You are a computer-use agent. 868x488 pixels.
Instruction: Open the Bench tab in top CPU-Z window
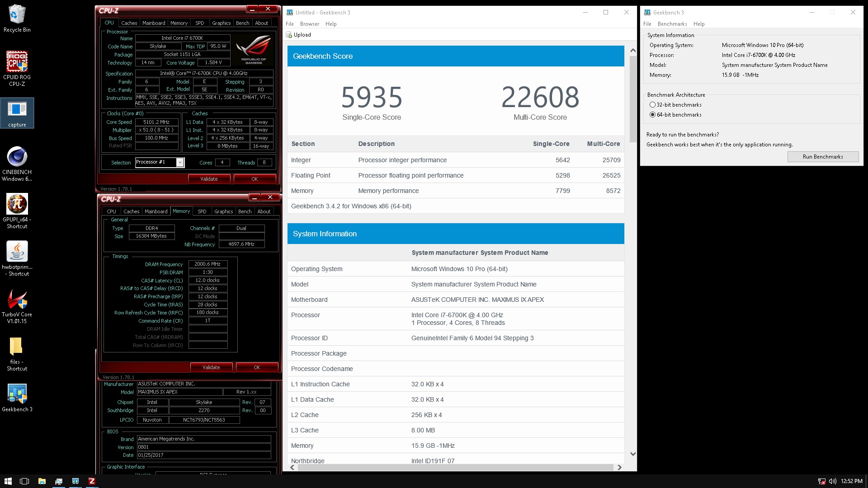click(243, 23)
